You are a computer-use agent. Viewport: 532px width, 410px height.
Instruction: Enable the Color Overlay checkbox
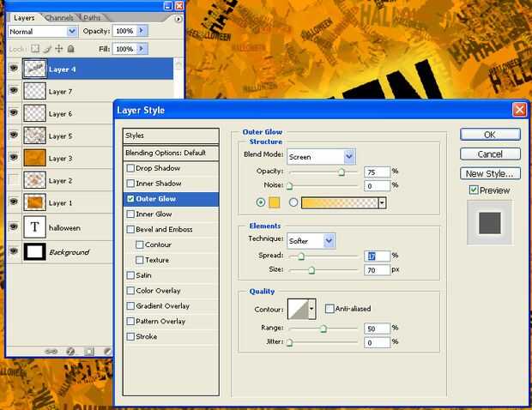tap(130, 291)
